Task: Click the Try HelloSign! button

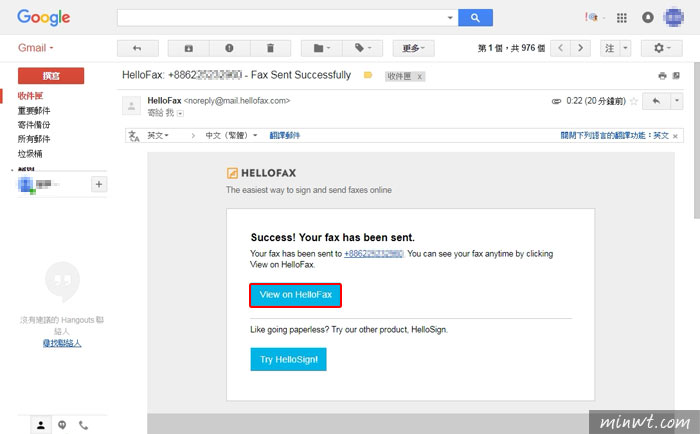Action: 288,359
